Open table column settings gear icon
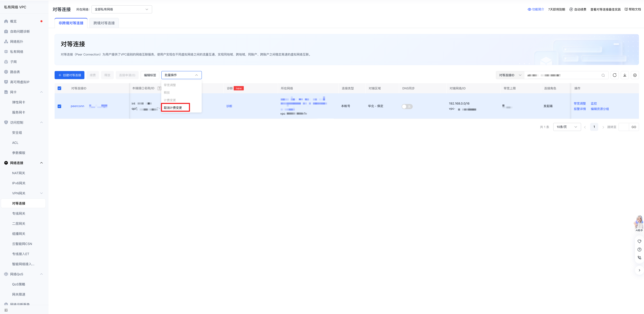The width and height of the screenshot is (644, 314). (635, 75)
